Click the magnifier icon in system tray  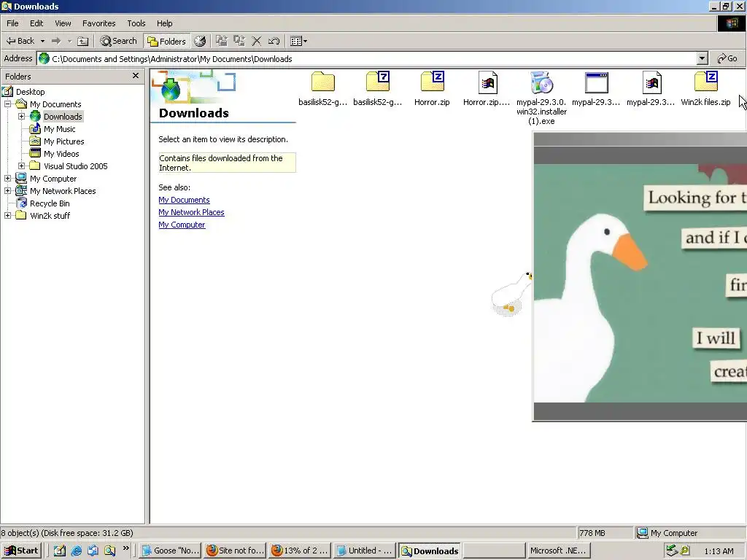[685, 551]
